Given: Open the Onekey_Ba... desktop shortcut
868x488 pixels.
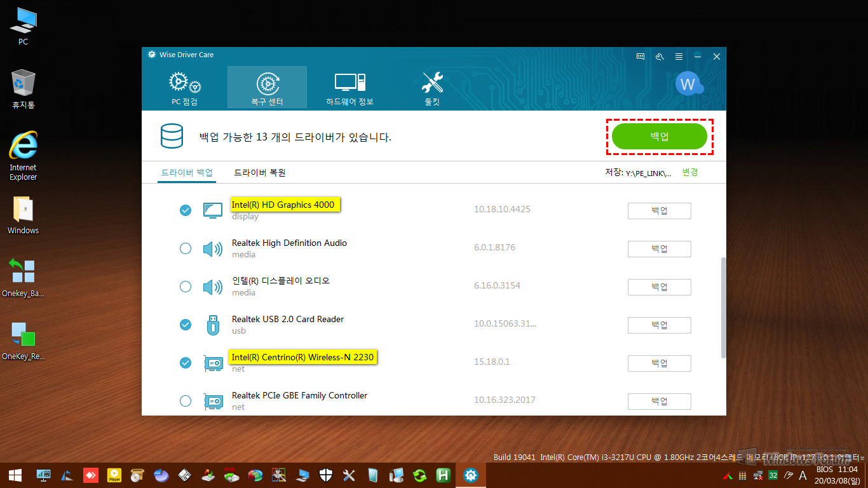Looking at the screenshot, I should [x=24, y=278].
